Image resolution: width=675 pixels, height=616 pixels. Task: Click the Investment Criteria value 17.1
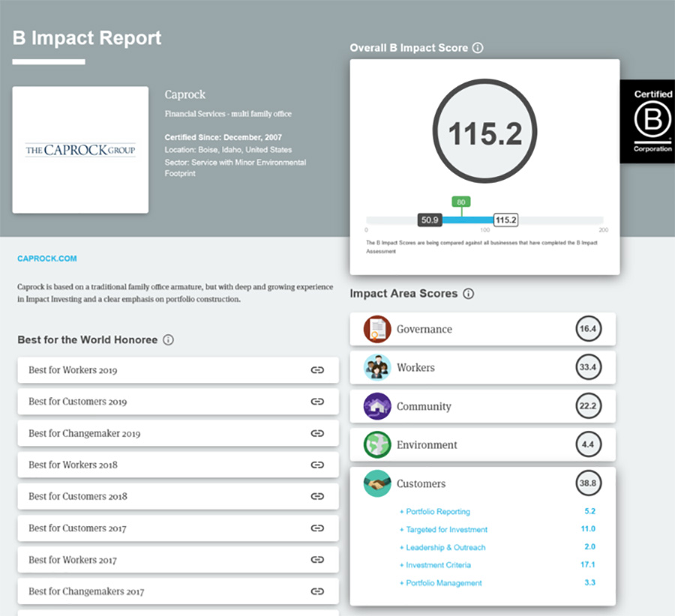(x=588, y=564)
